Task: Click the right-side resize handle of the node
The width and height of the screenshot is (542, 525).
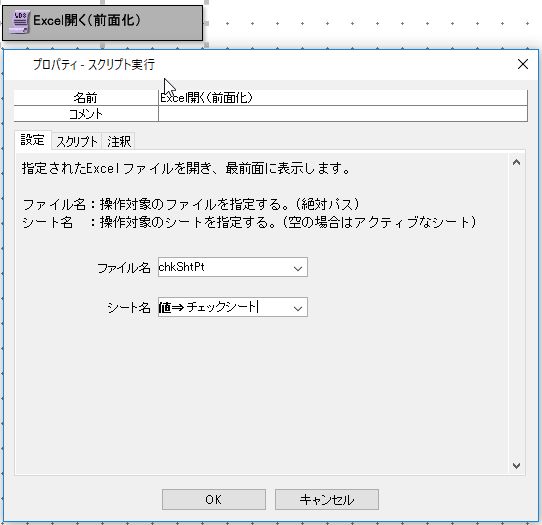Action: coord(206,23)
